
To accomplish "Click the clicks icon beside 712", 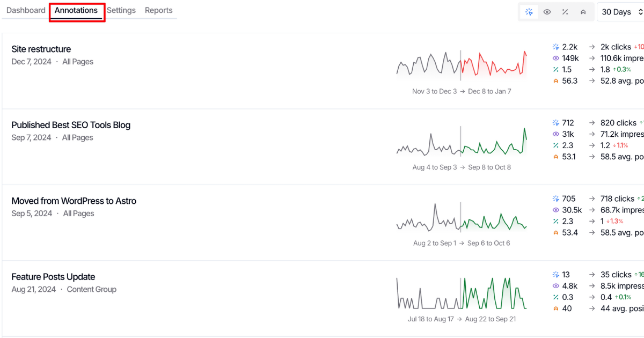I will (556, 122).
